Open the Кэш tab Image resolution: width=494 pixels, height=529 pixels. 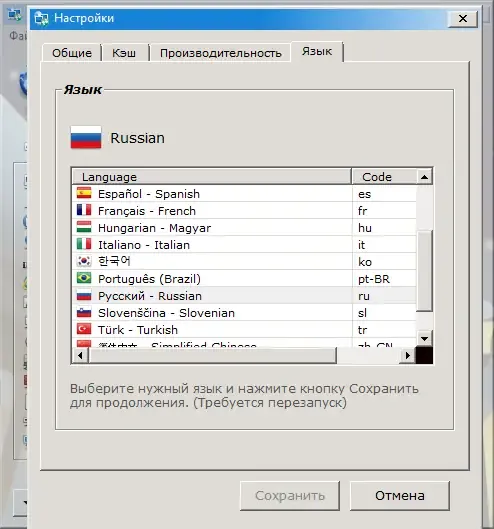125,53
